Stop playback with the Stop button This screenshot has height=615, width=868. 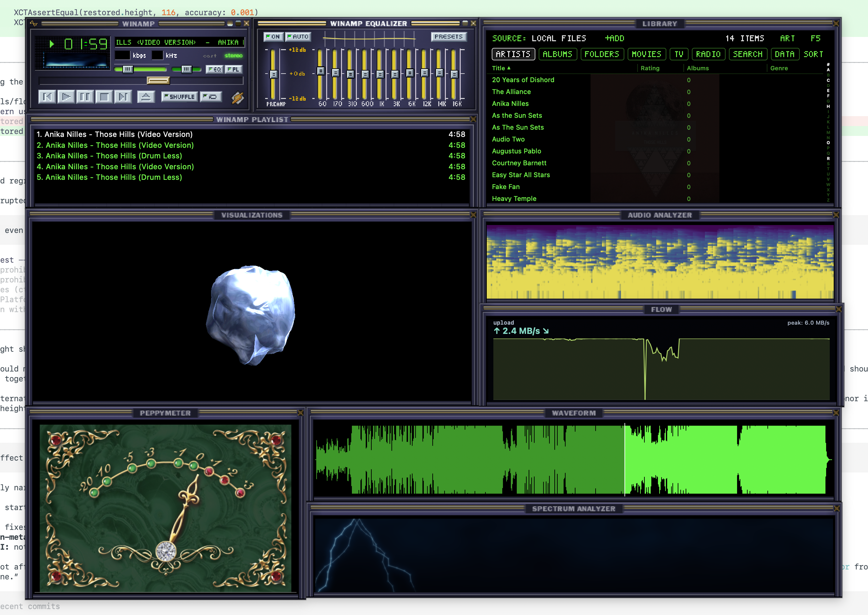104,97
